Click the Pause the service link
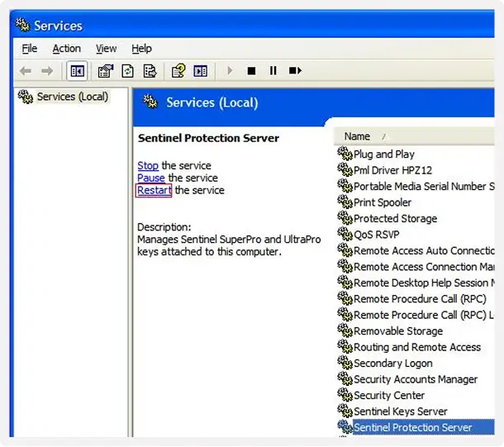The height and width of the screenshot is (447, 504). tap(151, 178)
